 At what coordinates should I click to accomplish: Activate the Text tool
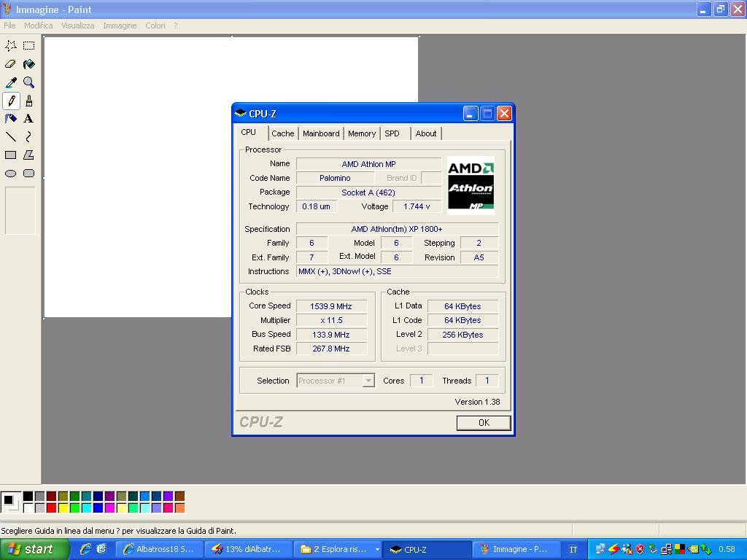[29, 119]
